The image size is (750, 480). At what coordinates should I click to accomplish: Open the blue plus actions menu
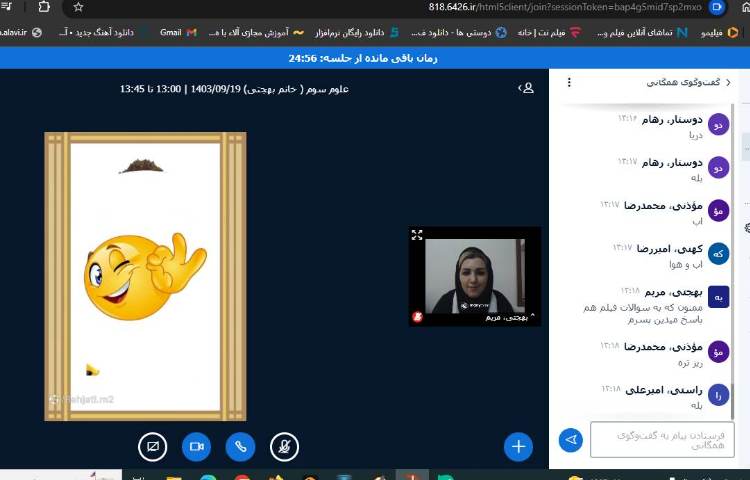click(x=518, y=446)
